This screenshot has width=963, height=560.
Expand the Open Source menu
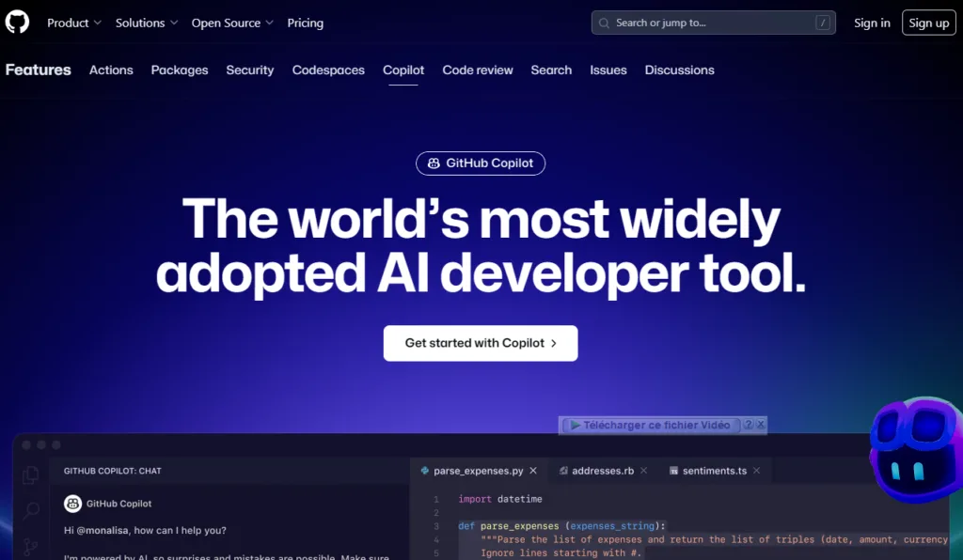tap(232, 23)
